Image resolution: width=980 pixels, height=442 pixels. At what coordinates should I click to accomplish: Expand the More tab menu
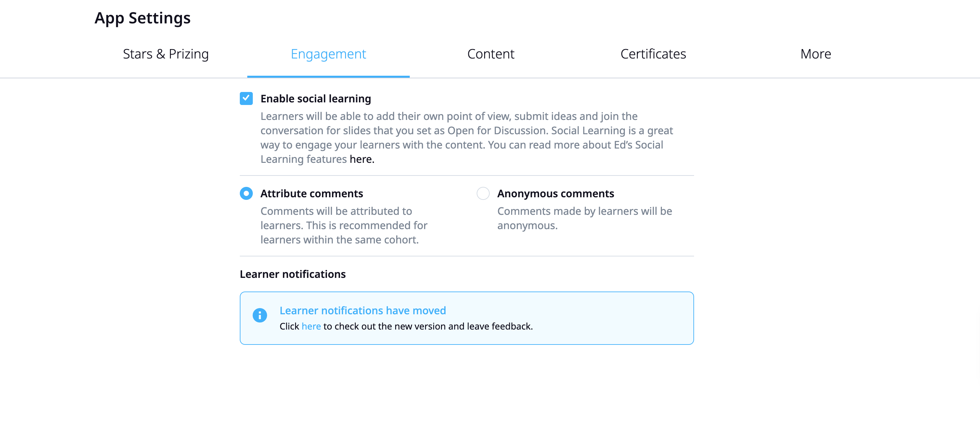(816, 54)
